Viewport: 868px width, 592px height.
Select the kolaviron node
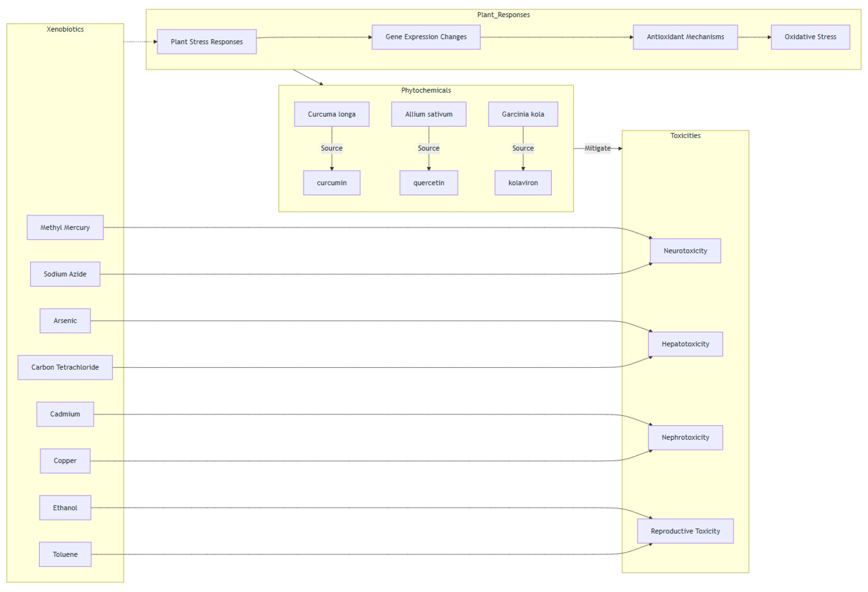(522, 183)
